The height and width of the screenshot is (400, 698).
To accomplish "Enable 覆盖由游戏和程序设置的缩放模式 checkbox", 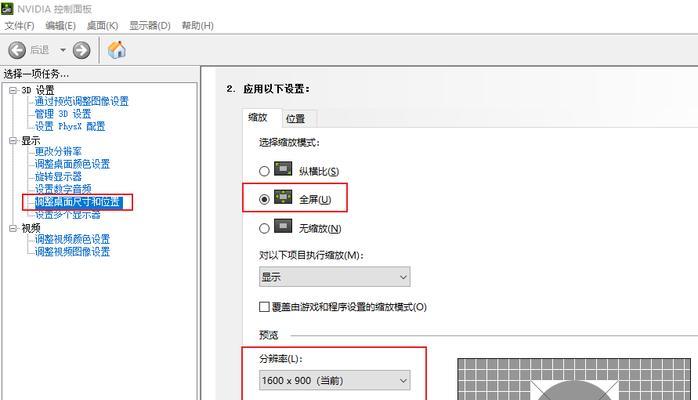I will [264, 307].
